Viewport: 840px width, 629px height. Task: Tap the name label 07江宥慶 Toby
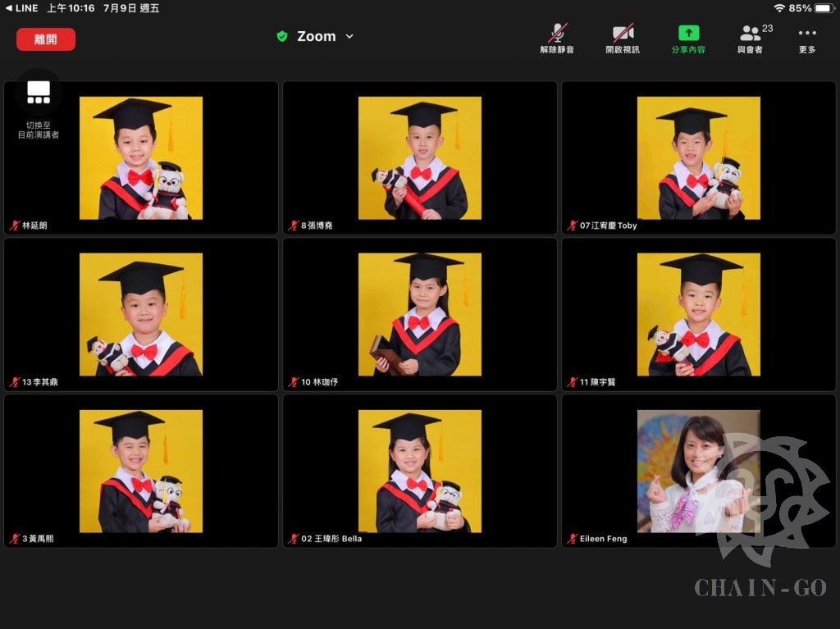608,226
